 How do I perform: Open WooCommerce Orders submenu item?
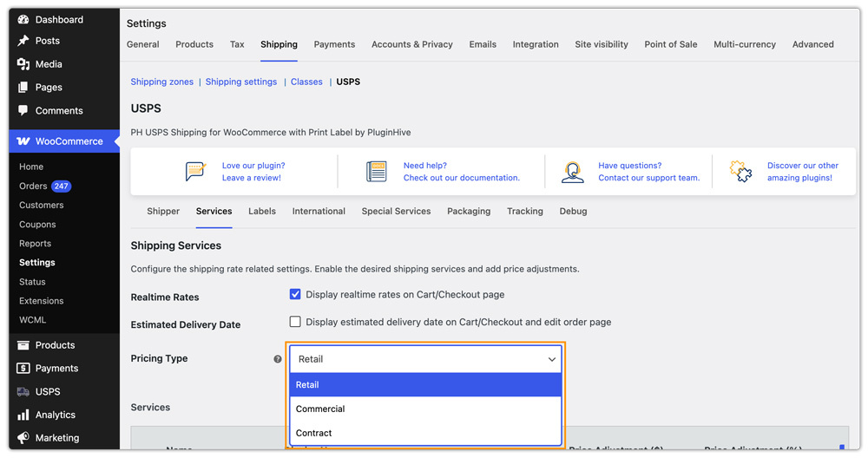point(33,186)
